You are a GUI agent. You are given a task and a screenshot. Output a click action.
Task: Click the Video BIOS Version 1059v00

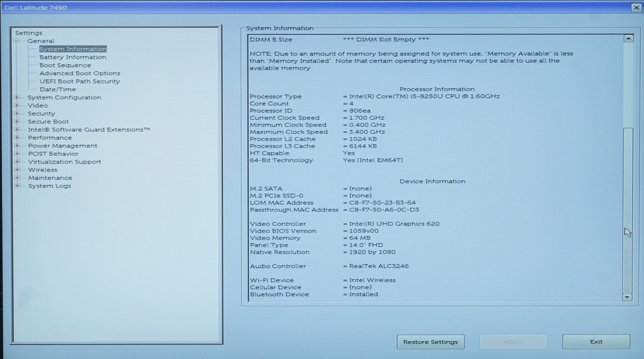364,231
